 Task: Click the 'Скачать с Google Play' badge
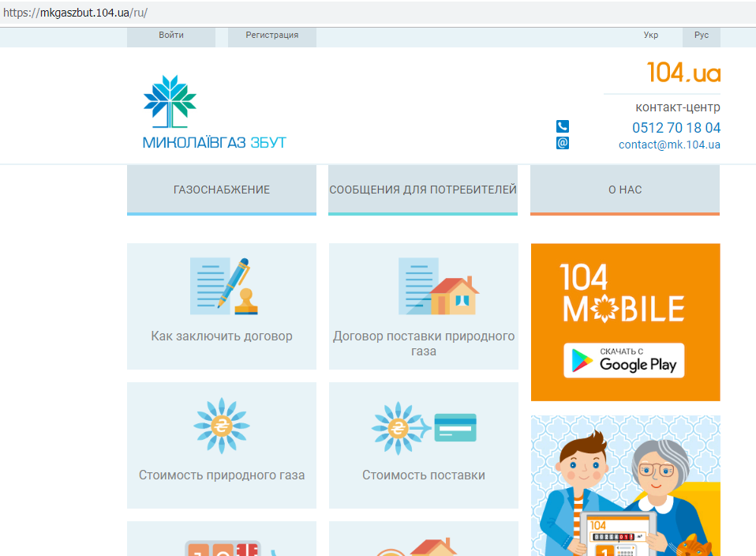click(623, 360)
